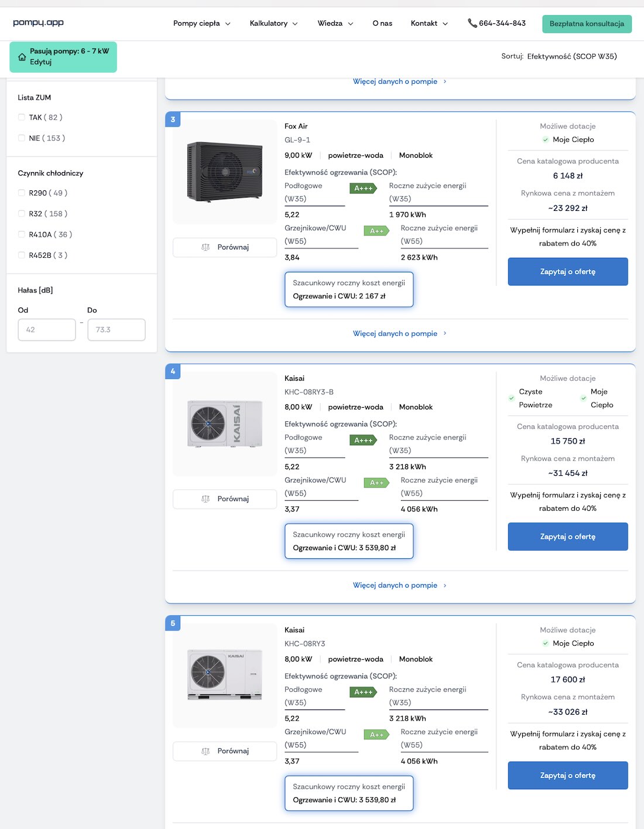Click the scale icon on Kaisai KHC-08RY3-B's Porównaj button

pyautogui.click(x=205, y=499)
